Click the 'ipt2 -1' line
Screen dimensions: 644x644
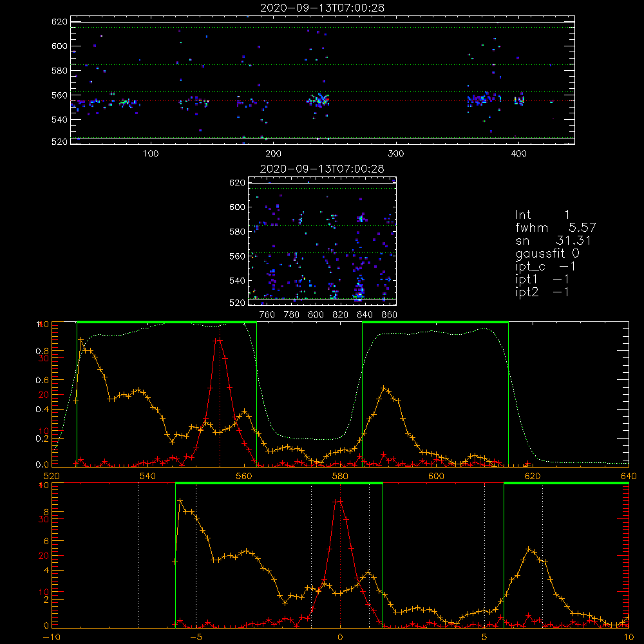(542, 292)
